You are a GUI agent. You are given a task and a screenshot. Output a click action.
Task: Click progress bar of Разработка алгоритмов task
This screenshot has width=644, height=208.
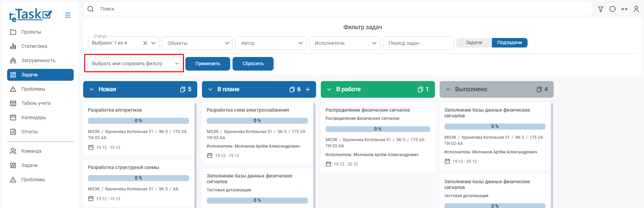click(x=138, y=121)
